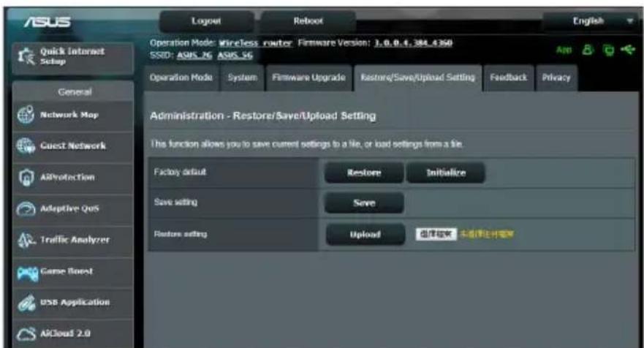Click the Factory default row label
This screenshot has width=644, height=348.
coord(180,172)
